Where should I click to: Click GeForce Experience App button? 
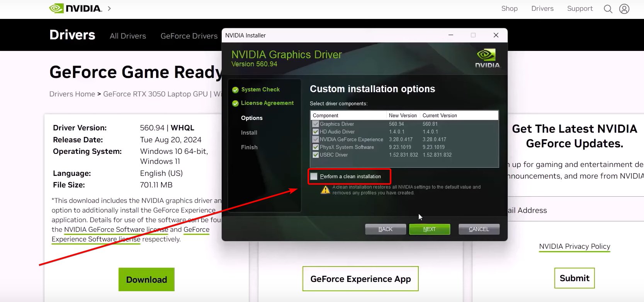[x=360, y=279]
